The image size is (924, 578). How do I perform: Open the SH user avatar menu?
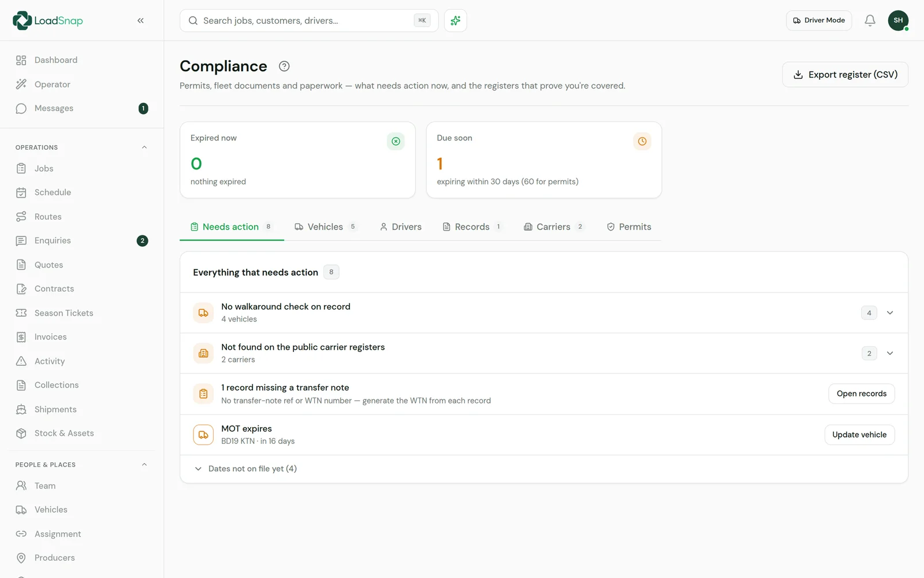pos(898,20)
